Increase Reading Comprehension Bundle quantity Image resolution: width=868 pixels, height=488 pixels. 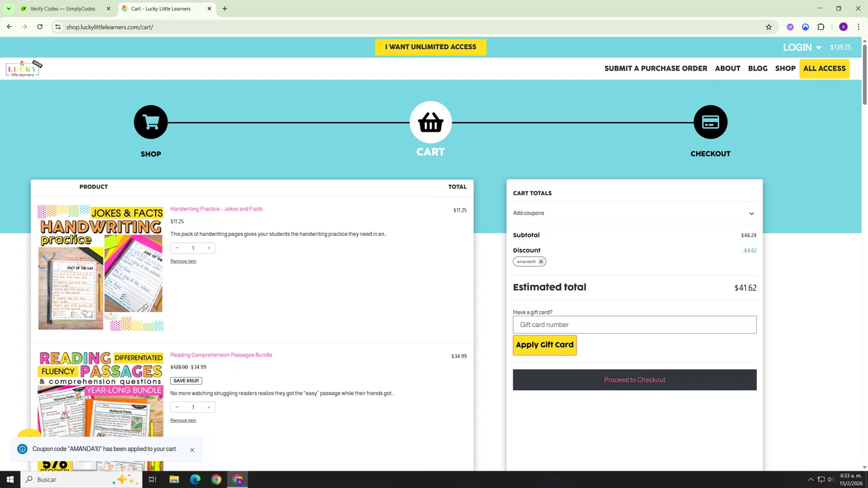click(x=209, y=407)
